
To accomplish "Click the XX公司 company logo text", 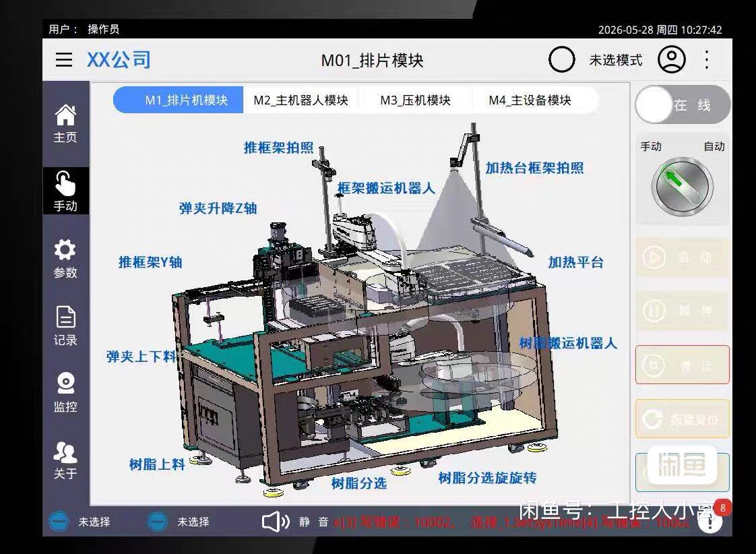I will click(119, 60).
